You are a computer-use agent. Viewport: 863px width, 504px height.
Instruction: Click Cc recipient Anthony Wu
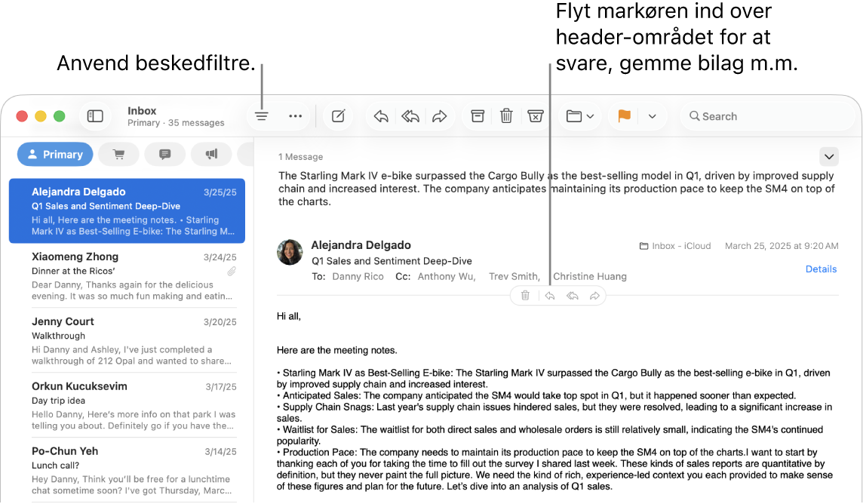tap(446, 277)
